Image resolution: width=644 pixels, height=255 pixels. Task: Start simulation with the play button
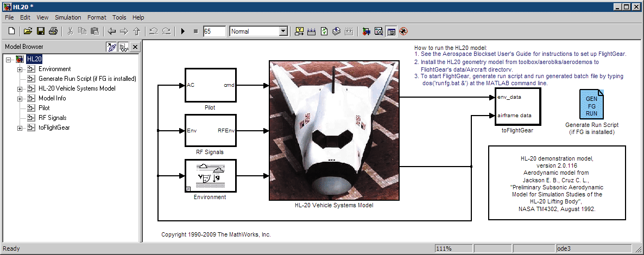(183, 31)
